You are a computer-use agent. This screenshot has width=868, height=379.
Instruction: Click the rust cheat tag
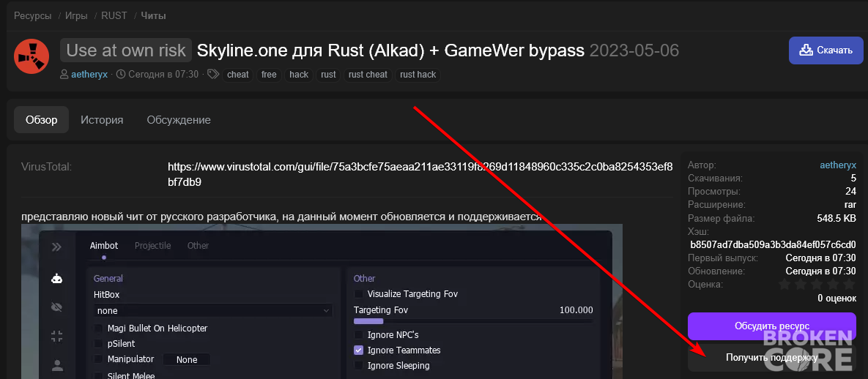[x=368, y=75]
